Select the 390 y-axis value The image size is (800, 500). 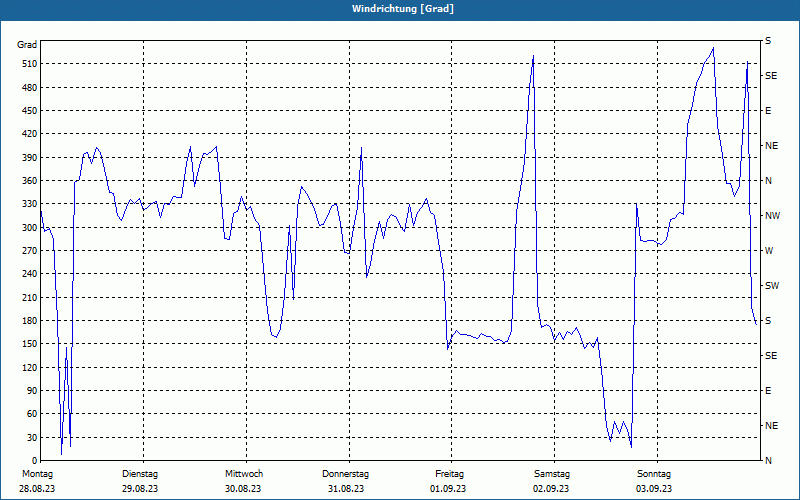(x=30, y=158)
